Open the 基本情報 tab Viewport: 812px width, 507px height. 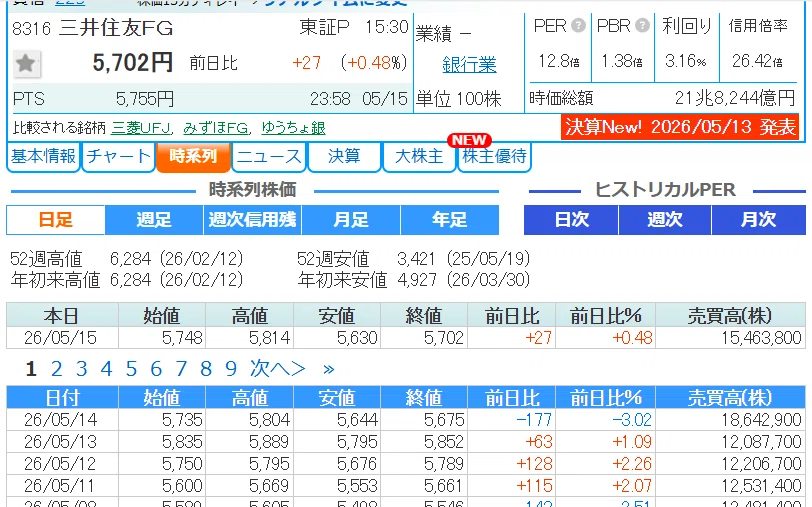pyautogui.click(x=44, y=156)
